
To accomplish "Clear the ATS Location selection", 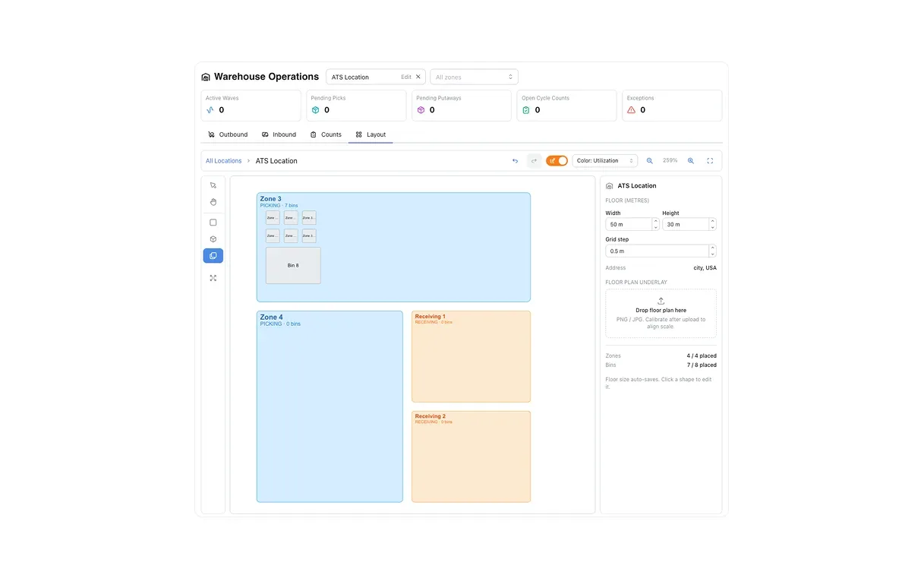I will (x=418, y=77).
